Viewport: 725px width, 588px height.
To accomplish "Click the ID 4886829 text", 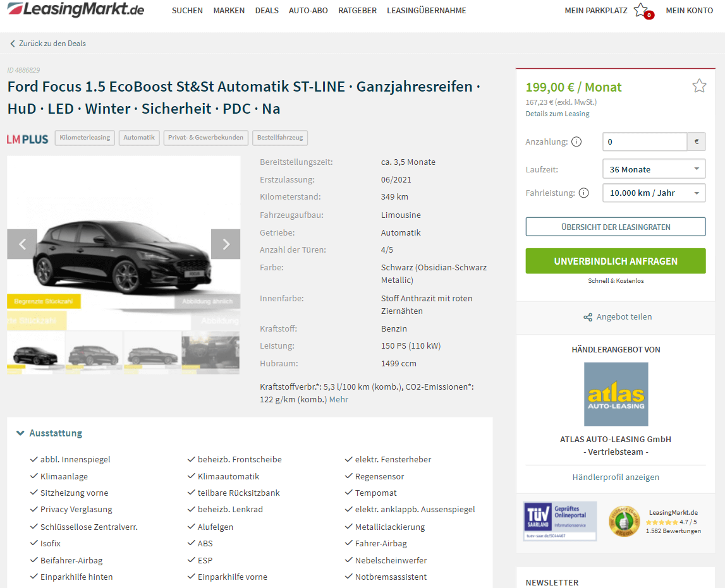I will 23,70.
